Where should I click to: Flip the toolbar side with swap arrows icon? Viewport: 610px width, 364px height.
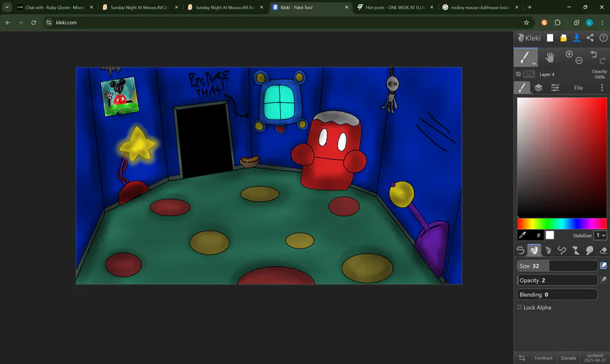(522, 358)
